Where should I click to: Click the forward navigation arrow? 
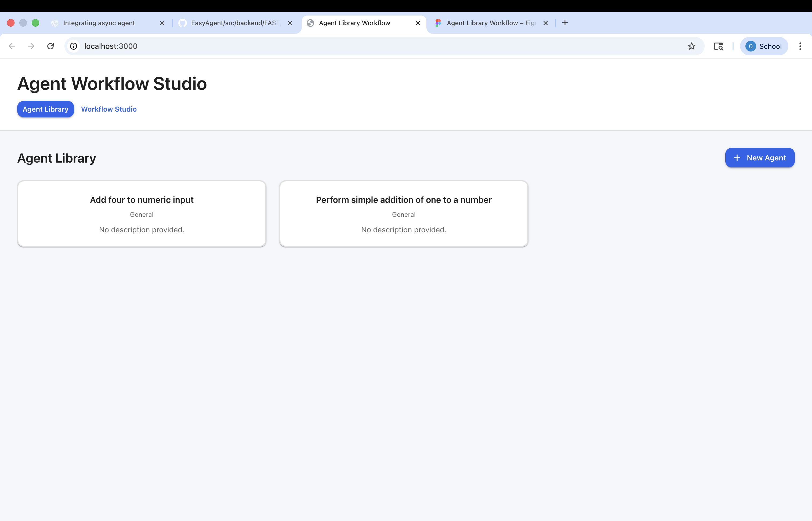(31, 46)
